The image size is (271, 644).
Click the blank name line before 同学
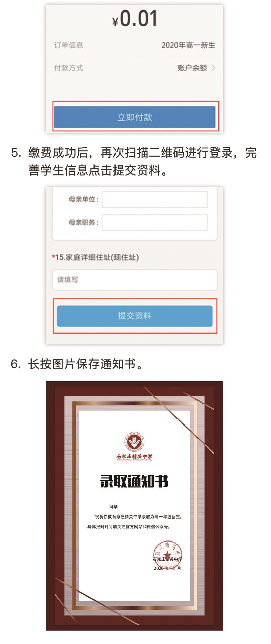pyautogui.click(x=98, y=507)
